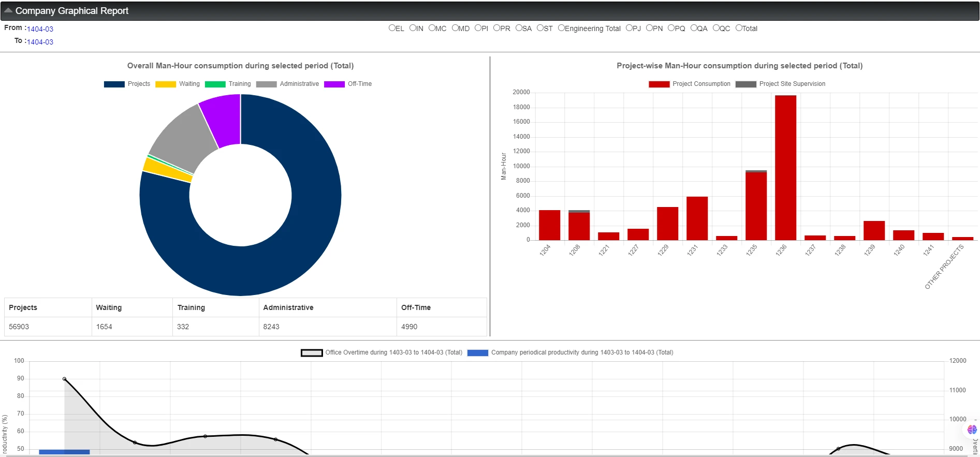The height and width of the screenshot is (457, 980).
Task: Click the Waiting value 1654 cell
Action: (x=132, y=327)
